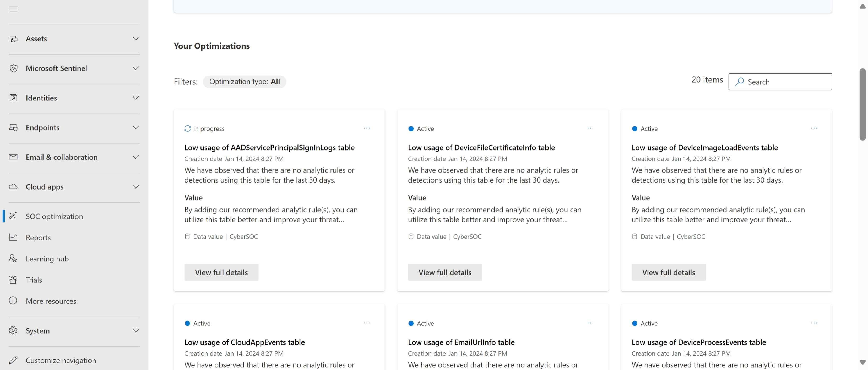This screenshot has height=370, width=868.
Task: Click the hamburger navigation menu icon
Action: click(13, 9)
